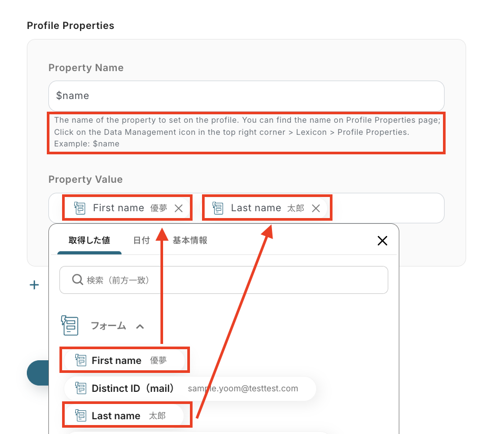Click empty area of Property Value field
504x434 pixels.
pyautogui.click(x=387, y=208)
